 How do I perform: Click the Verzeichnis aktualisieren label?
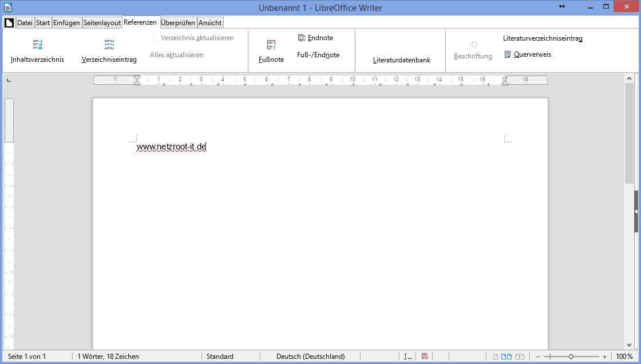tap(197, 38)
